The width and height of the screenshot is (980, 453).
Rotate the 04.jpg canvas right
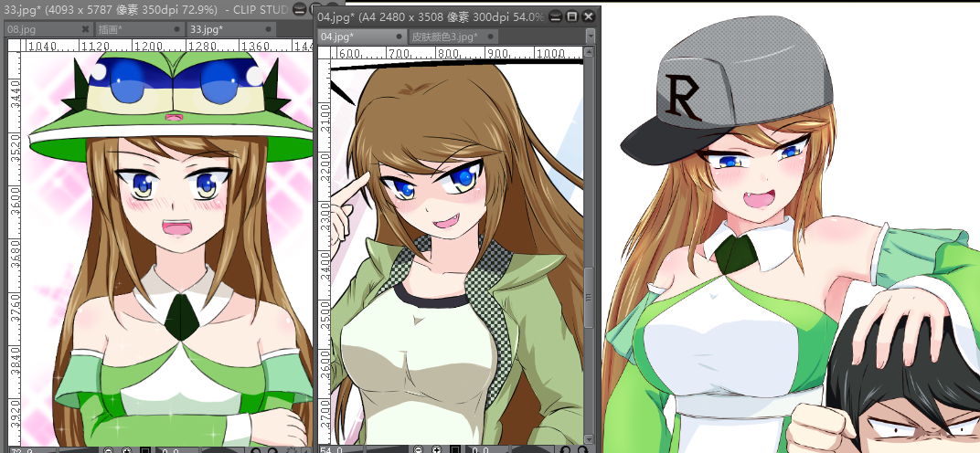[583, 450]
